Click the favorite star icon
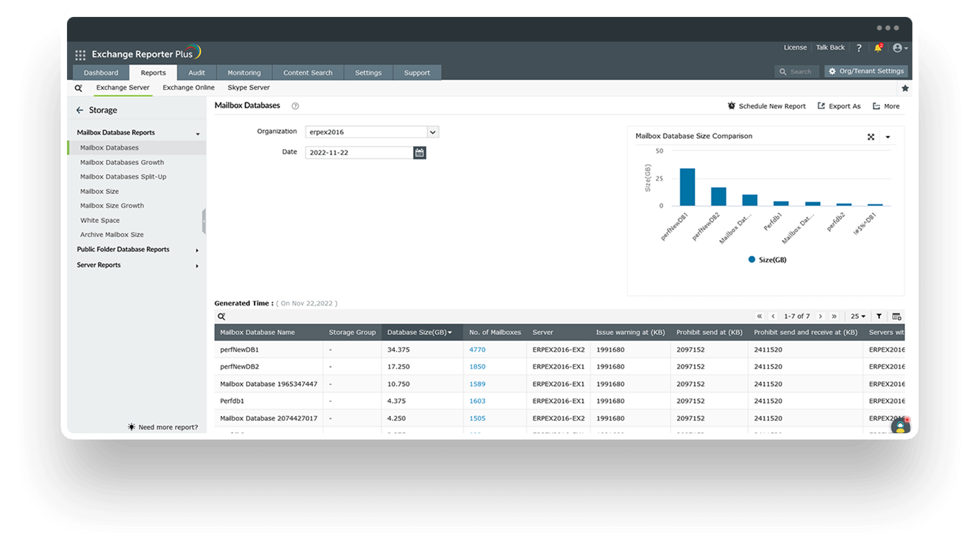 [x=905, y=88]
